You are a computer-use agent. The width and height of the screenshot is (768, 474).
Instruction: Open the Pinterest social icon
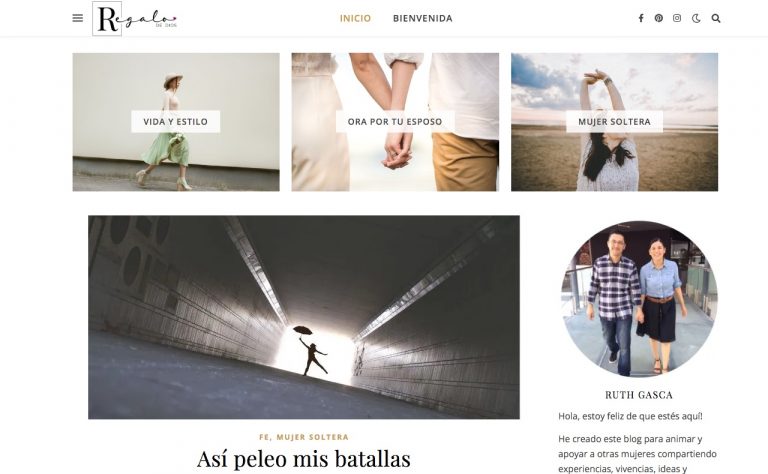pyautogui.click(x=659, y=18)
